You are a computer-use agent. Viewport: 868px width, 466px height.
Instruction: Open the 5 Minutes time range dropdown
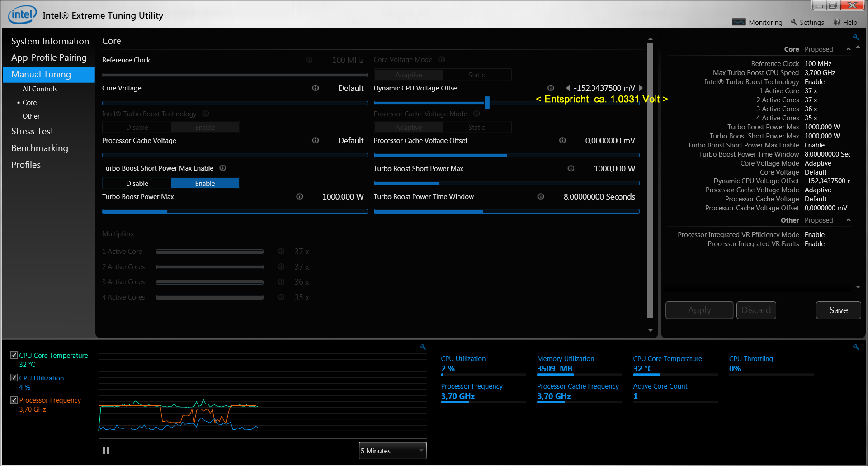[x=392, y=451]
